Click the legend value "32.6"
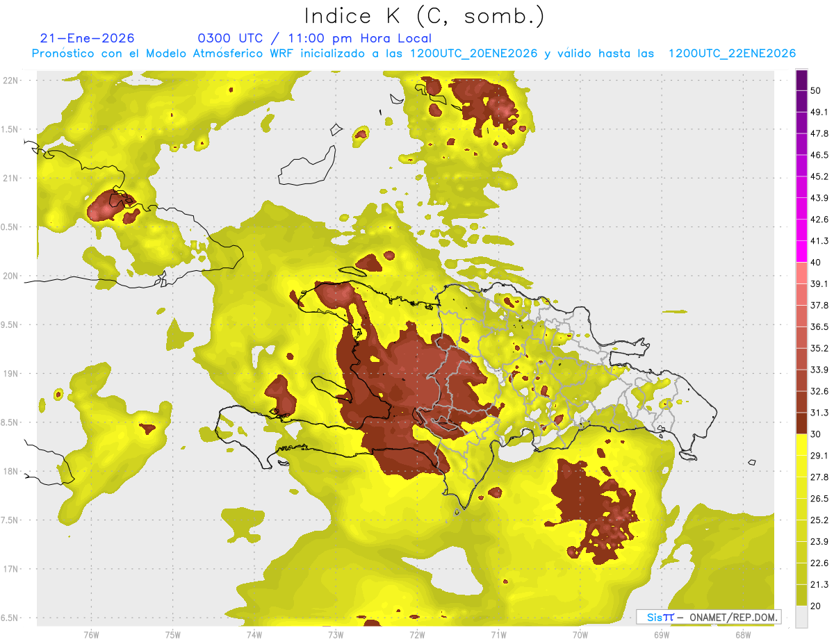This screenshot has height=644, width=834. (819, 391)
